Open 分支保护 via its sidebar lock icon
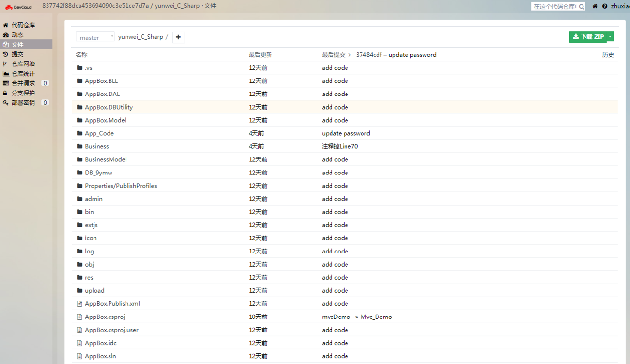Viewport: 630px width, 364px height. point(5,93)
